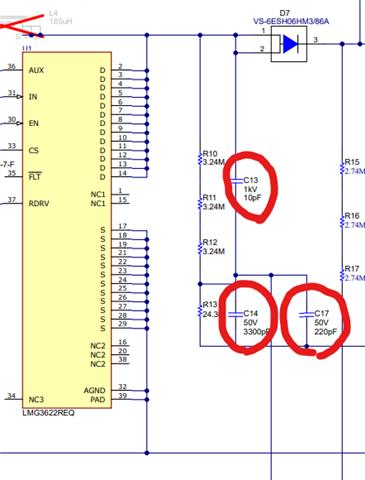Click pin number 36 beside AUX
The height and width of the screenshot is (480, 365).
click(12, 66)
